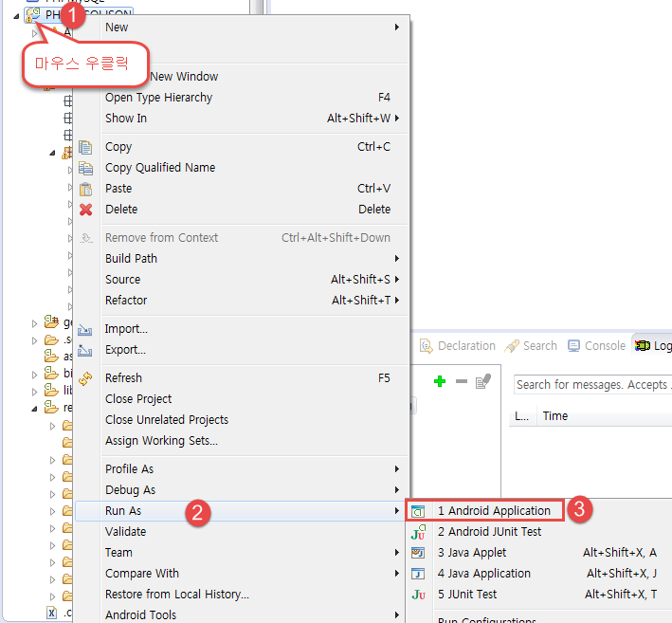Click the Android JUnit Test icon

[418, 532]
